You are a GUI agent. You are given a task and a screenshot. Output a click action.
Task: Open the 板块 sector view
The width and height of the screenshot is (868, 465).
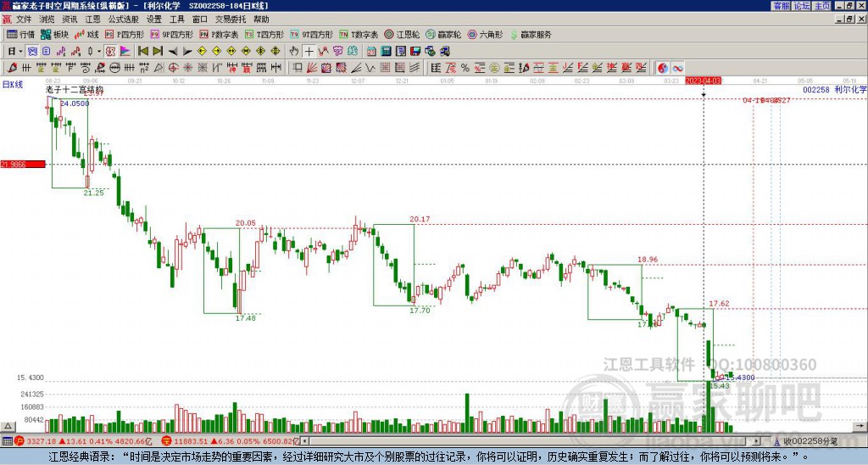[x=54, y=34]
